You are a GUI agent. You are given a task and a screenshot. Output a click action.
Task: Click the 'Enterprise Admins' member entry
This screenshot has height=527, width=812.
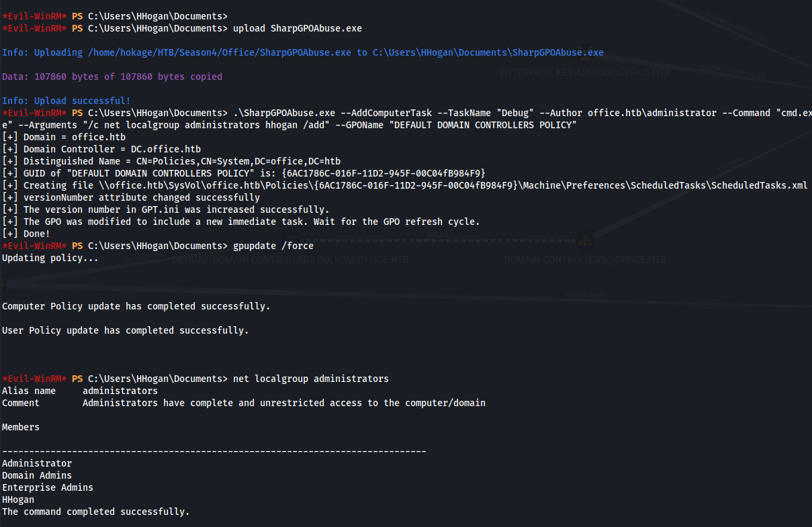[x=48, y=487]
